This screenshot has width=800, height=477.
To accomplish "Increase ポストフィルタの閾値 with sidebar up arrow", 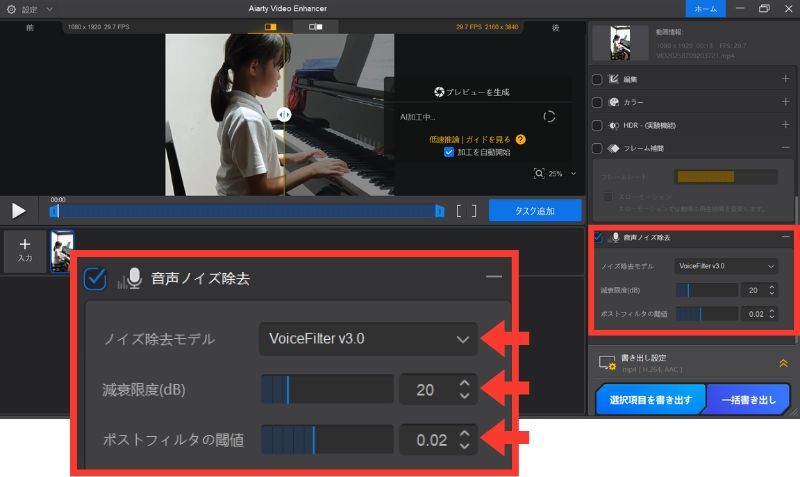I will tap(772, 311).
